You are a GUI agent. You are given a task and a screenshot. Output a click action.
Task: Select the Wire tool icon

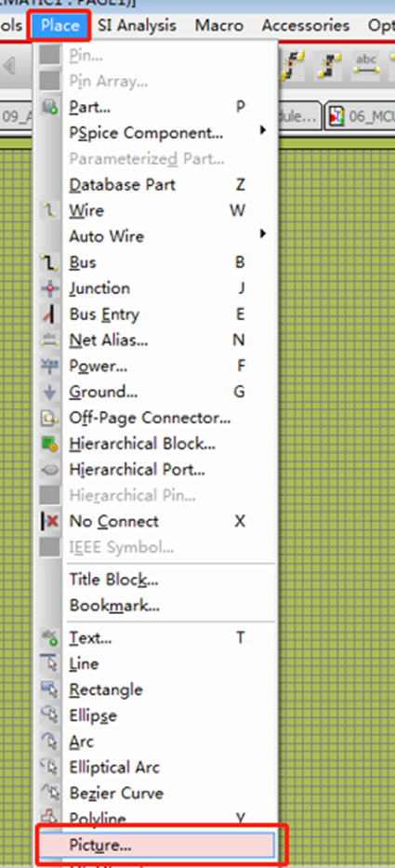pos(50,210)
